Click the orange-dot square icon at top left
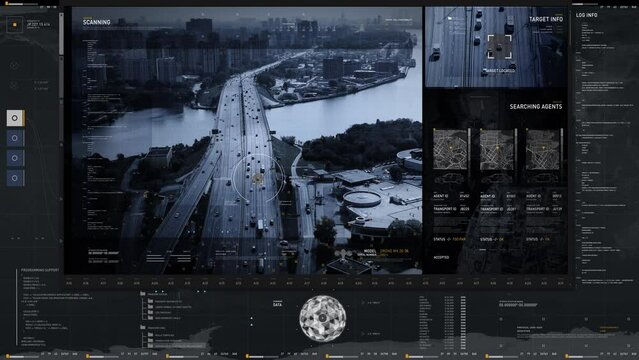 coord(15,25)
